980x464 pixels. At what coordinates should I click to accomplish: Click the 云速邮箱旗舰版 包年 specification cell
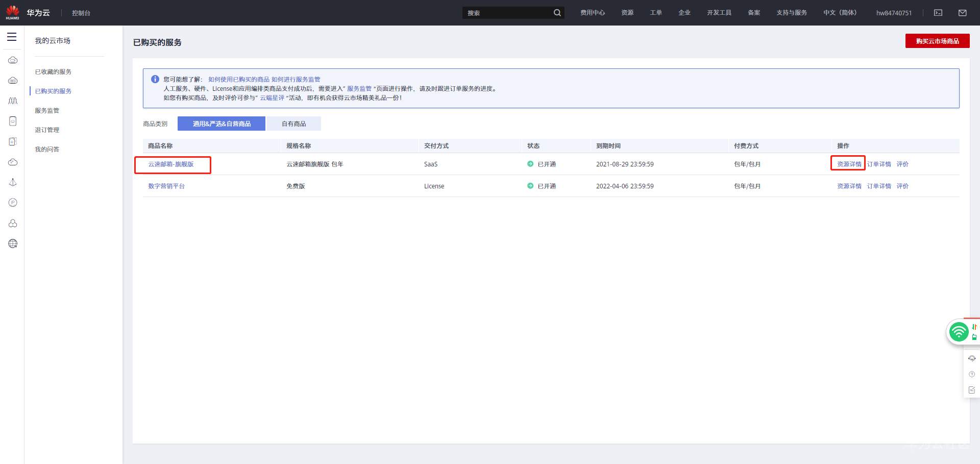click(315, 164)
